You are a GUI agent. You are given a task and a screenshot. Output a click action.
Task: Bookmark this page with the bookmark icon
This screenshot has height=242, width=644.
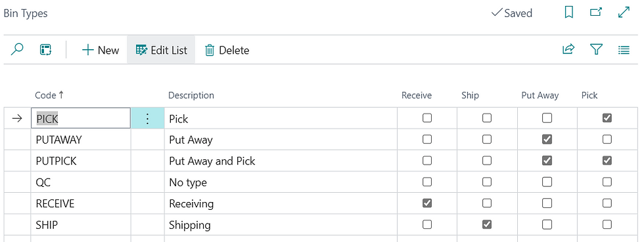tap(569, 12)
